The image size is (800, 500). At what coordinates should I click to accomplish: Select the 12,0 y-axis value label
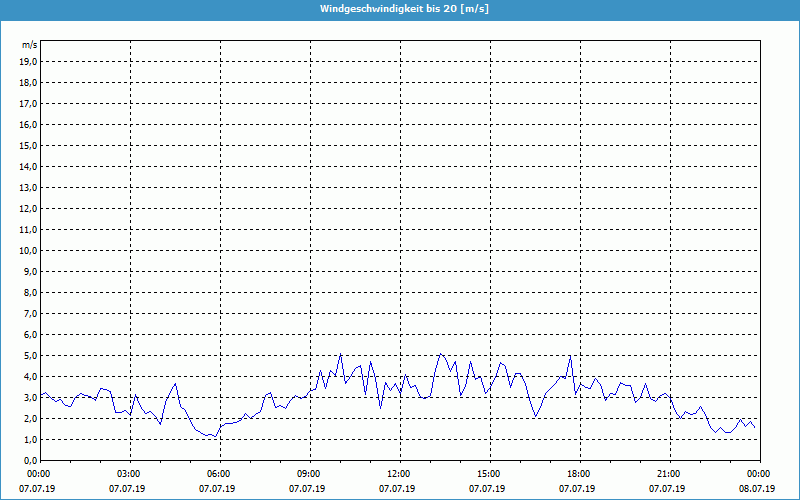point(28,208)
